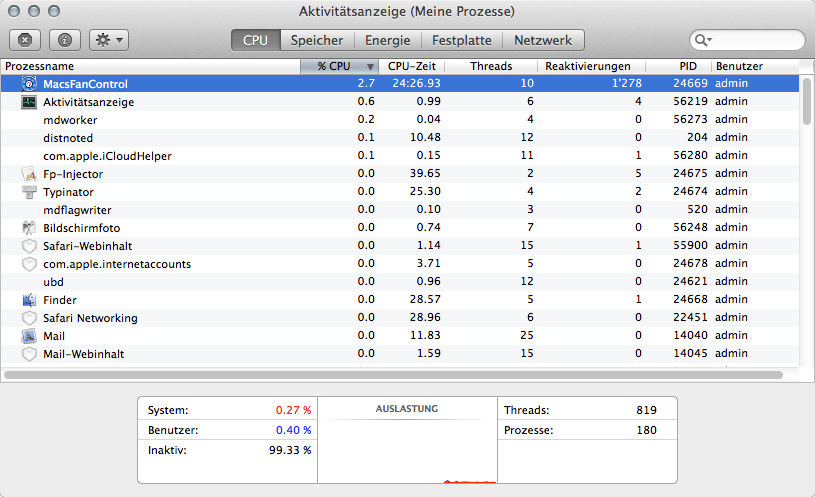Viewport: 815px width, 497px height.
Task: Click the com.apple.internetaccounts shield icon
Action: pos(29,264)
